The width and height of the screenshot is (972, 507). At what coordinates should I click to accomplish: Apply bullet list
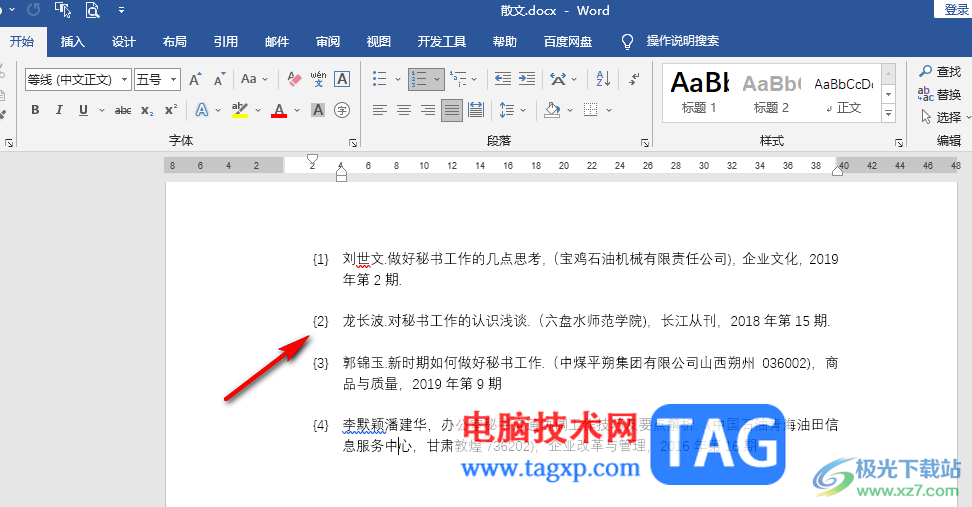379,79
